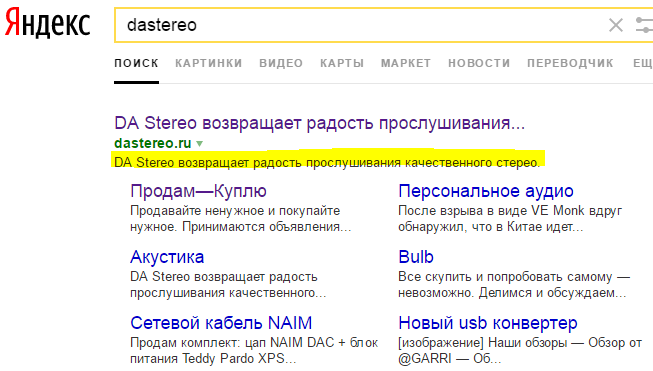
Task: Click the text 'Продавайте ненужное и покупайте'
Action: 235,211
